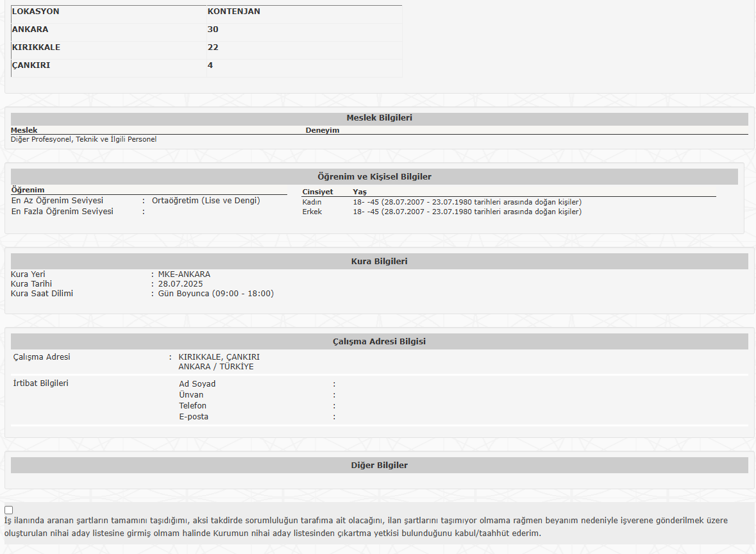
Task: Click the Meslek Bilgileri section header
Action: (x=379, y=119)
